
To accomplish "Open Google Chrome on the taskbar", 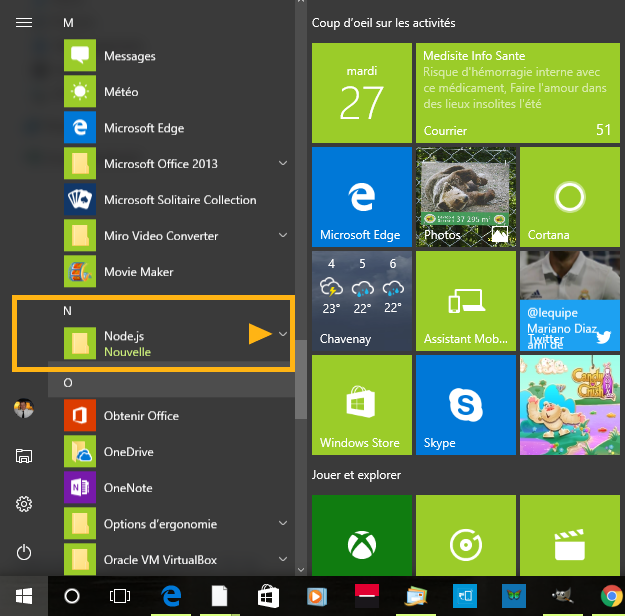I will (612, 596).
